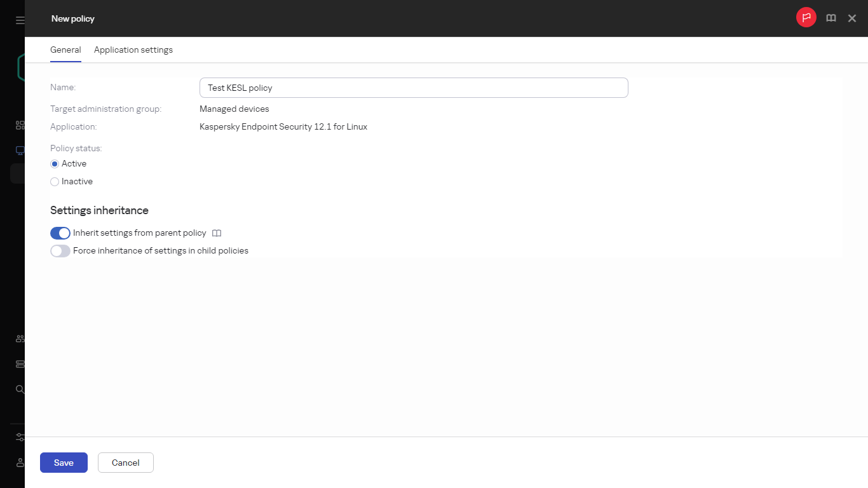Open the Operations sidebar icon
Image resolution: width=868 pixels, height=488 pixels.
pos(19,363)
